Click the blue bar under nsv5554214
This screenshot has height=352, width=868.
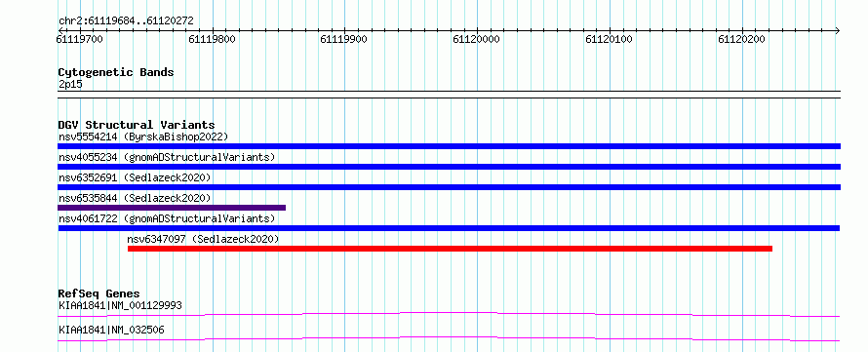pyautogui.click(x=449, y=146)
